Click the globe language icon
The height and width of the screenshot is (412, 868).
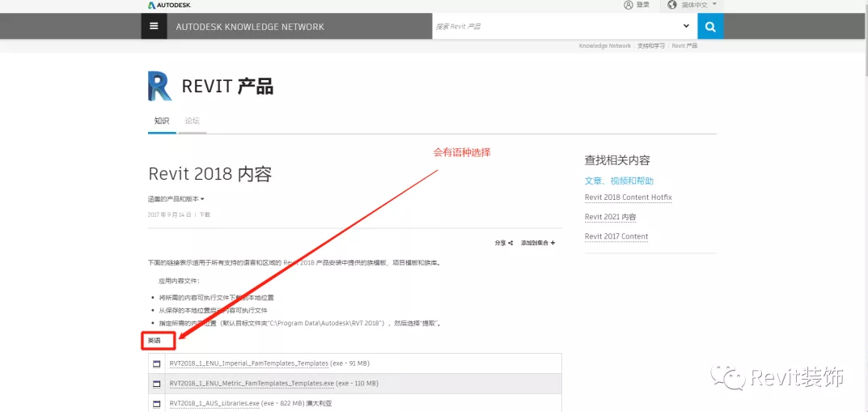[x=671, y=5]
